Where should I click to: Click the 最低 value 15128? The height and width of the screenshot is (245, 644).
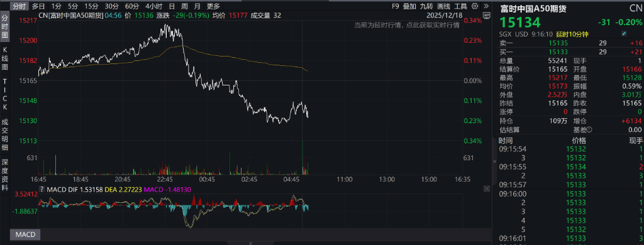click(631, 77)
